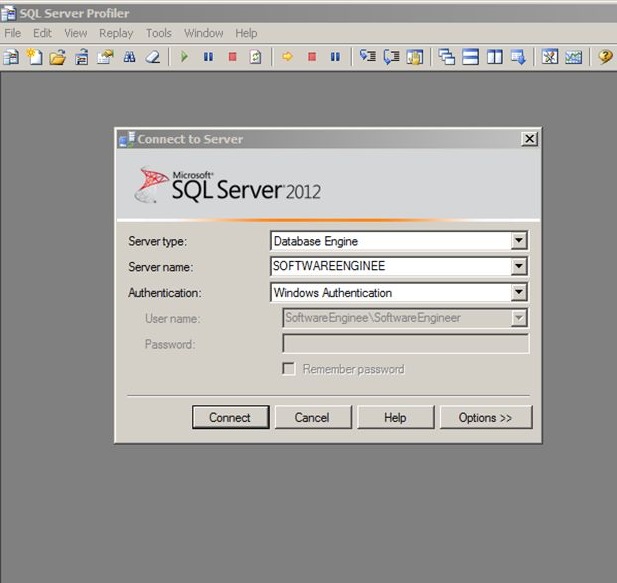Open the Tools menu
Viewport: 617px width, 583px height.
click(159, 33)
